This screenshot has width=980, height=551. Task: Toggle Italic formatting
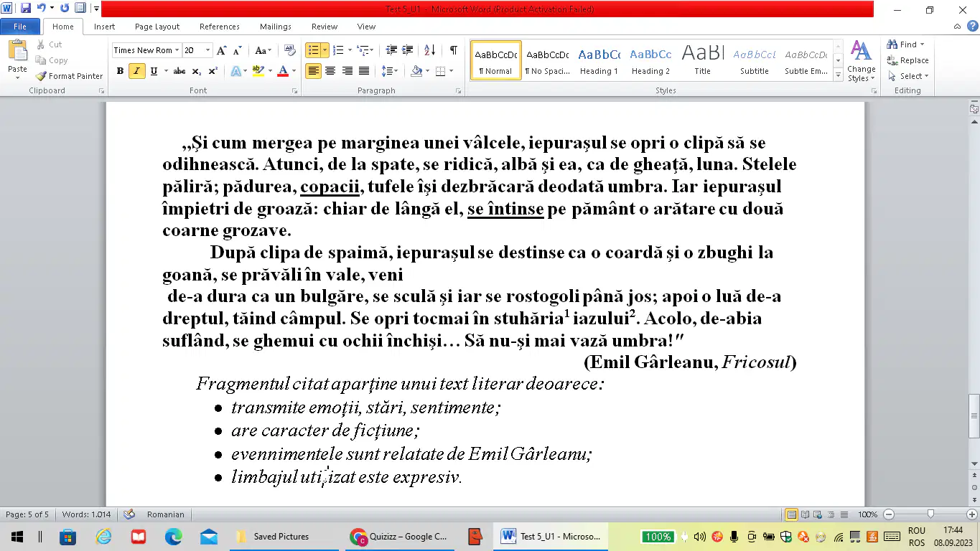point(136,71)
